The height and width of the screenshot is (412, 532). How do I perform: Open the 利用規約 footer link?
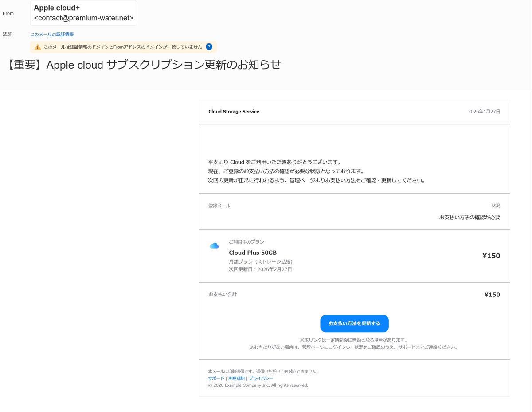click(x=236, y=378)
